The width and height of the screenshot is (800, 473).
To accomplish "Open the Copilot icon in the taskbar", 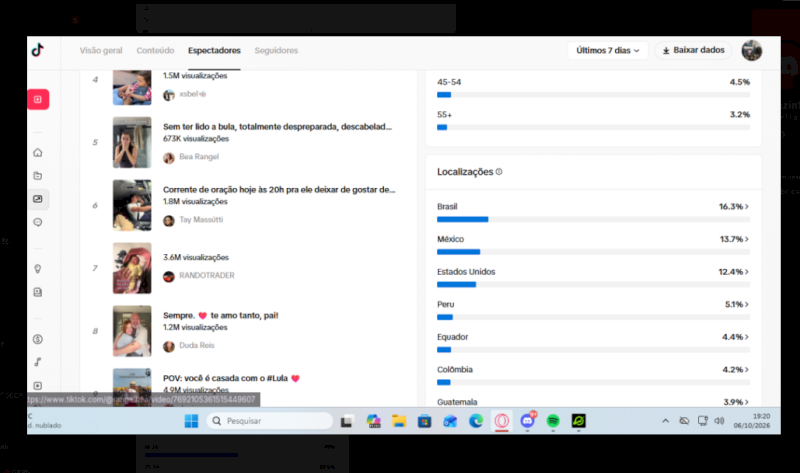I will click(x=373, y=421).
